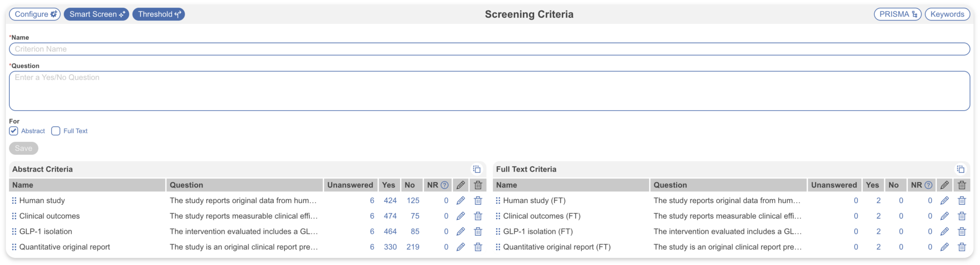Open the Keywords page
980x265 pixels.
[x=947, y=14]
